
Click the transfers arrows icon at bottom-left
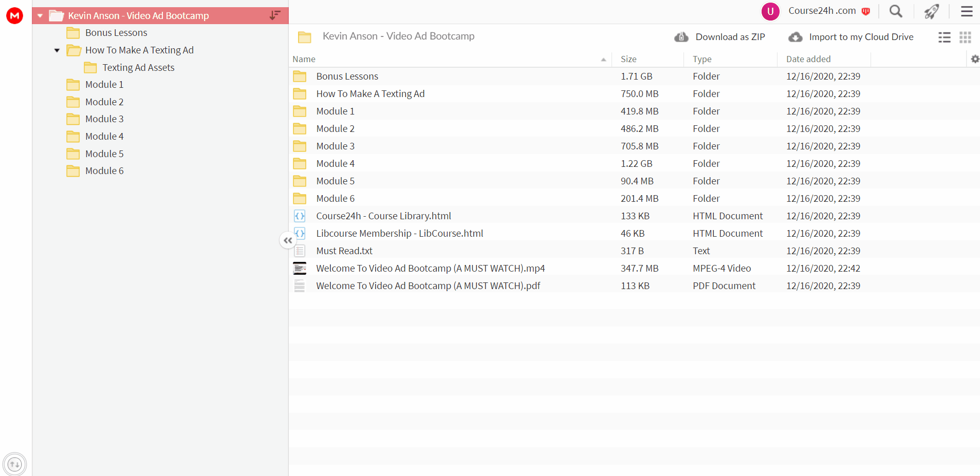pyautogui.click(x=15, y=464)
